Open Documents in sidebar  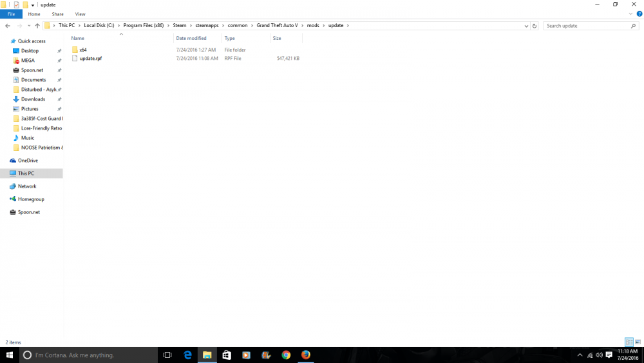pos(33,80)
